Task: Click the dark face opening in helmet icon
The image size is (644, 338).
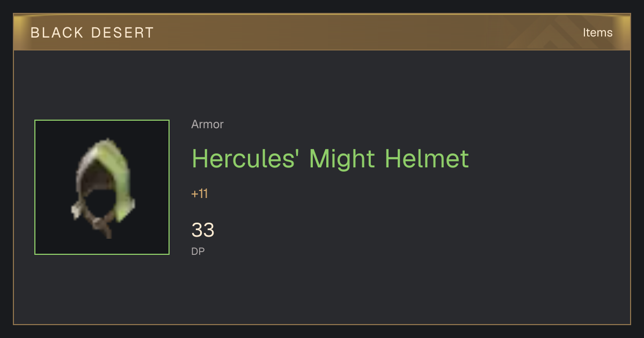Action: tap(98, 199)
